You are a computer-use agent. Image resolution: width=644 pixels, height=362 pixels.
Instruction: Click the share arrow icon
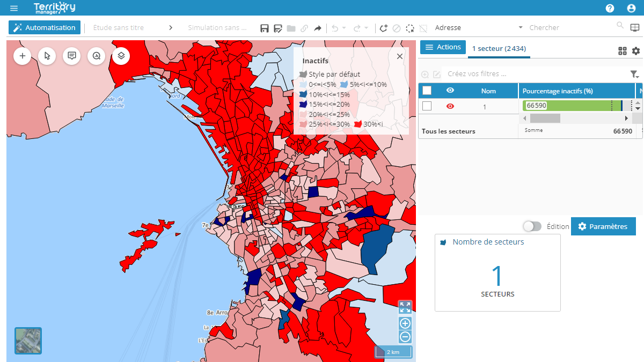(318, 28)
